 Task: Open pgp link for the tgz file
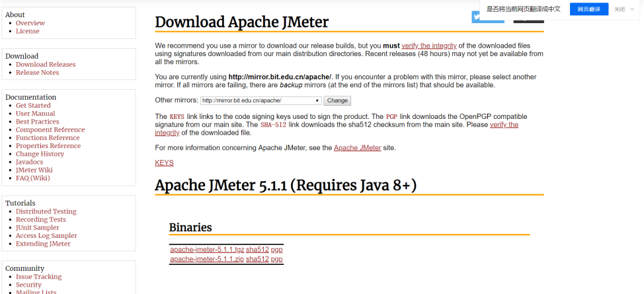coord(277,250)
